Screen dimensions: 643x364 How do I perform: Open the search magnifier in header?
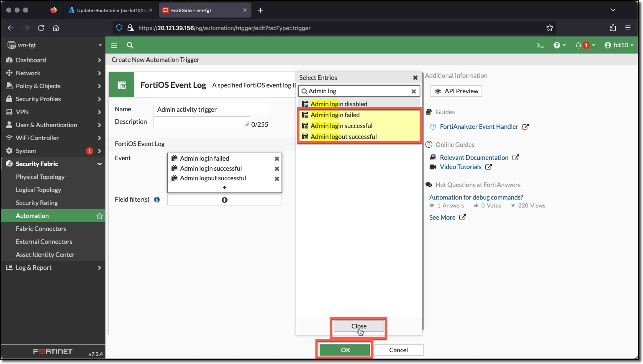130,45
